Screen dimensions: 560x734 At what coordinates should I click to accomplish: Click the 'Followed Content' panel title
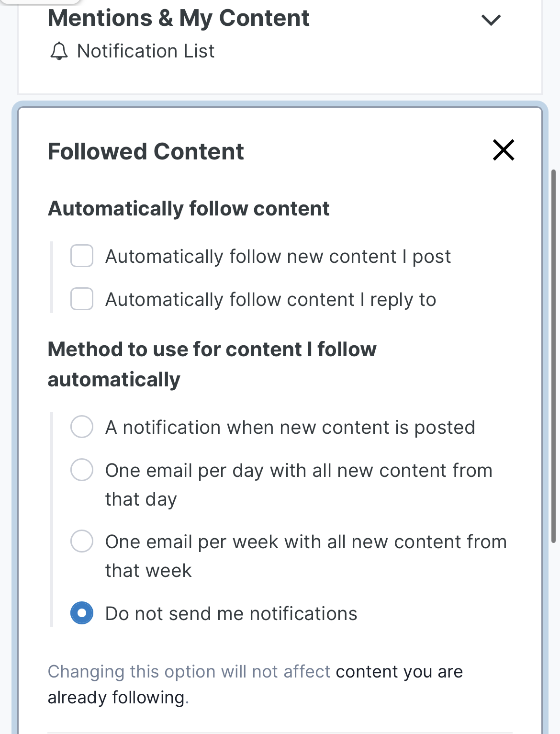[x=146, y=152]
